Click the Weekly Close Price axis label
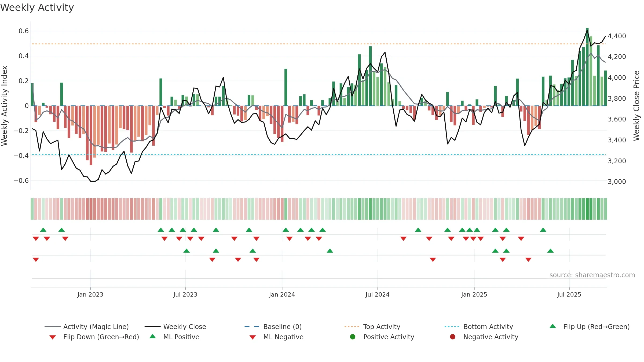Image resolution: width=644 pixels, height=362 pixels. [636, 106]
